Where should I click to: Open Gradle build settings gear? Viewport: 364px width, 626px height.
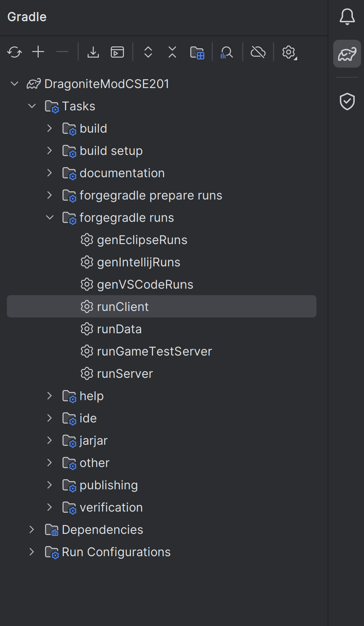coord(289,52)
